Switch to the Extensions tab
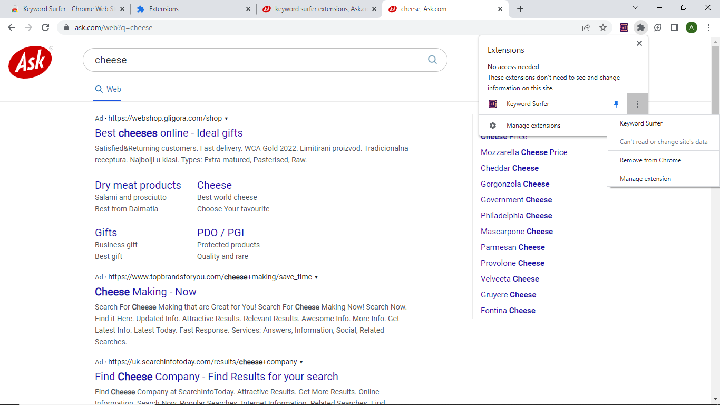The width and height of the screenshot is (720, 405). point(193,9)
